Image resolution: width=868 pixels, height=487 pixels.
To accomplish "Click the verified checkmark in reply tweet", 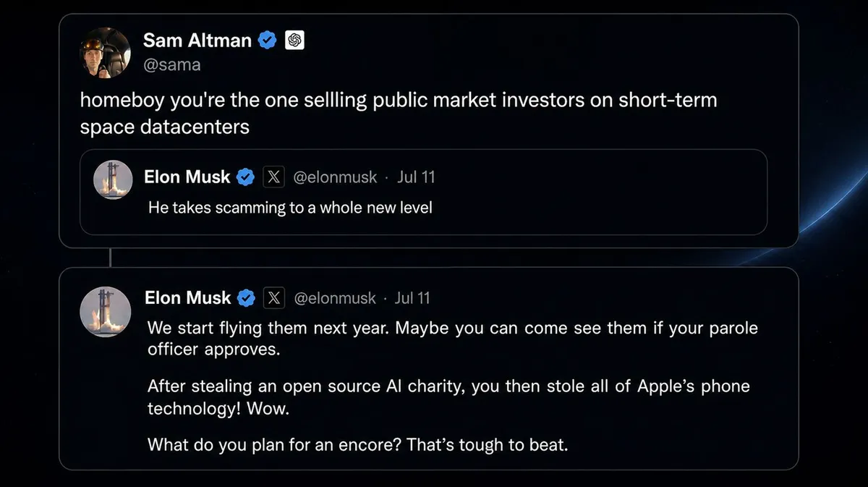I will (247, 297).
